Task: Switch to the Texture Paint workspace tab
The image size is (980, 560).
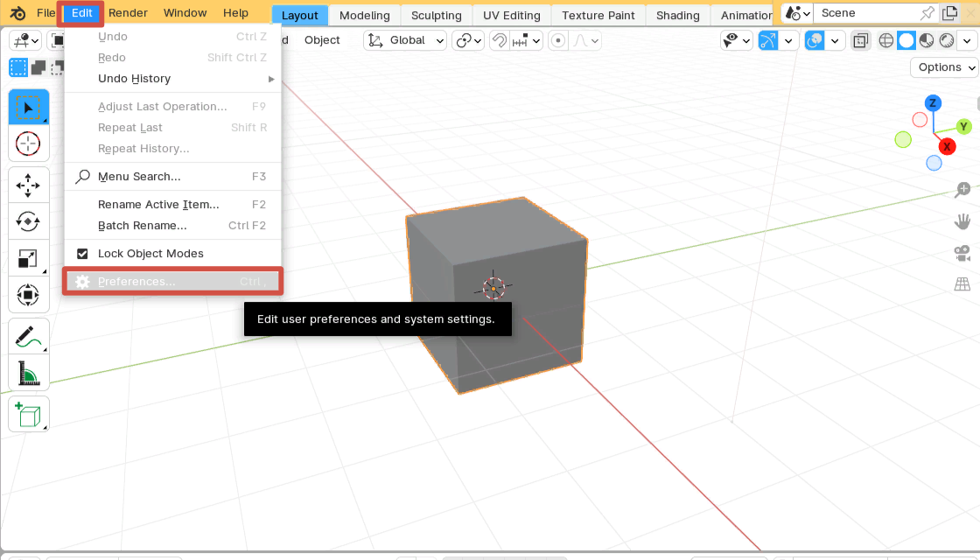Action: point(598,15)
